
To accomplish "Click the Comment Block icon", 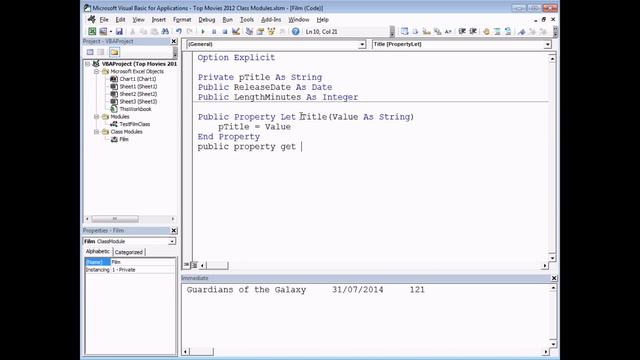I will [x=497, y=31].
